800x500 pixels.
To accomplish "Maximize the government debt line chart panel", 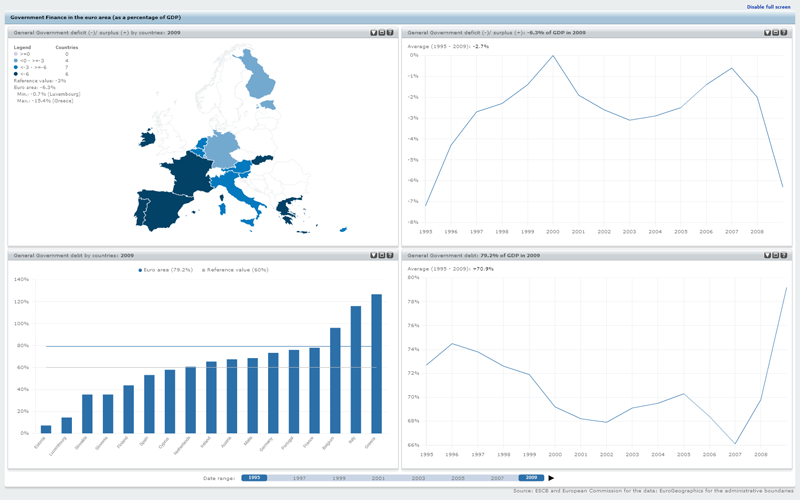I will coord(774,256).
